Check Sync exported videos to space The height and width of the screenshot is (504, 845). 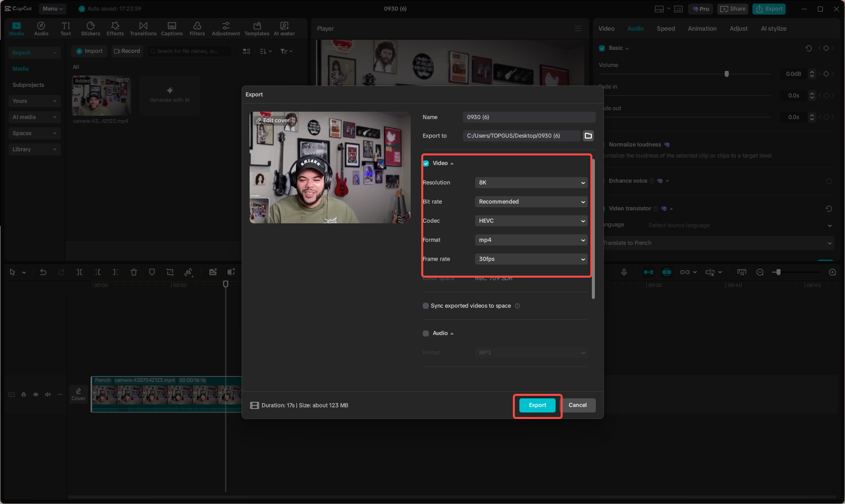click(x=426, y=306)
